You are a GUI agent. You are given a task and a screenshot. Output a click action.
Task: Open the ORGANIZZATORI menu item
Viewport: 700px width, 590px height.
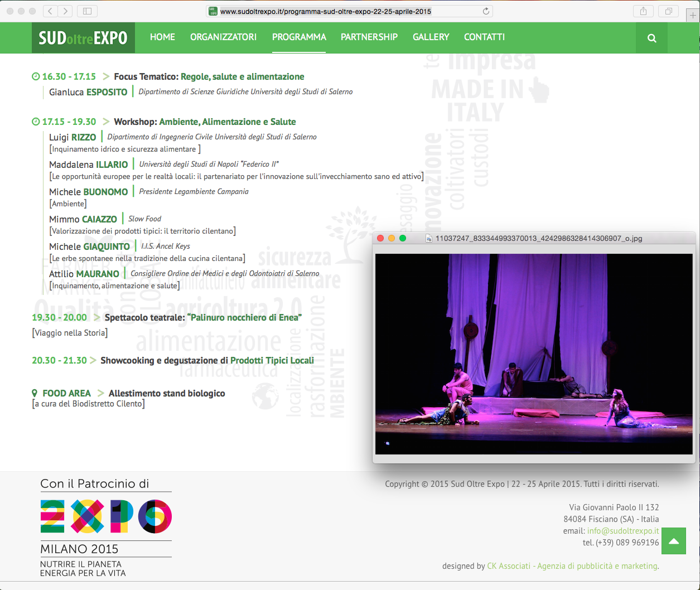point(223,37)
